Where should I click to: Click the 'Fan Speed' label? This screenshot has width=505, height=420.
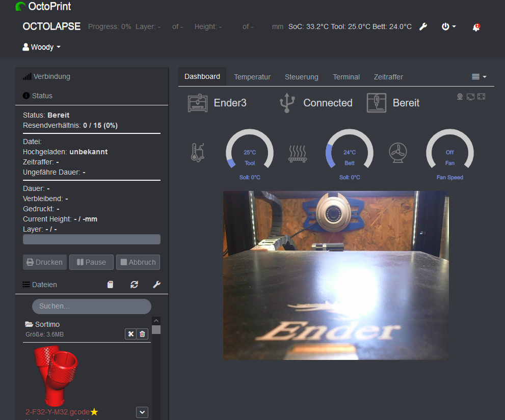(x=449, y=177)
